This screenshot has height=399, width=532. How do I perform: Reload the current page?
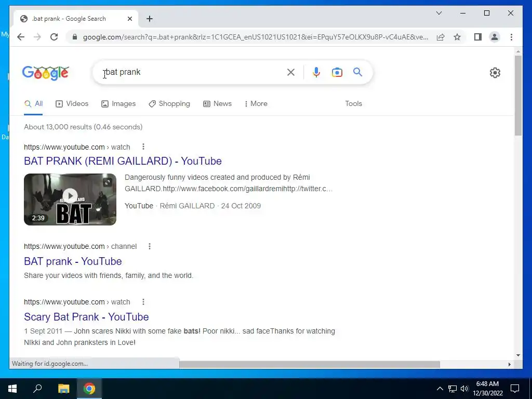click(54, 37)
